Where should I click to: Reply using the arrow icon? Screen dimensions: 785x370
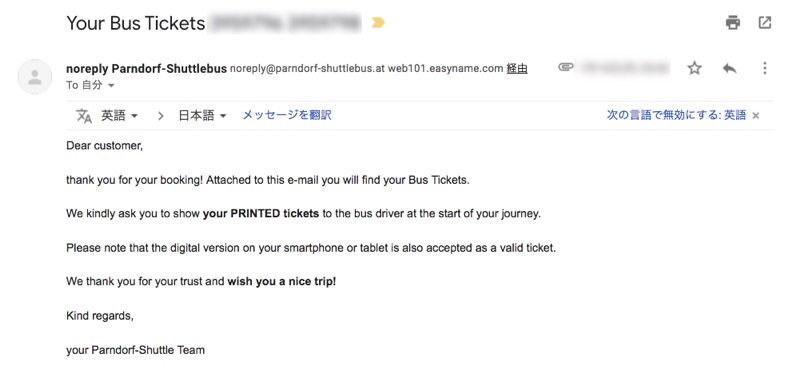[x=729, y=68]
